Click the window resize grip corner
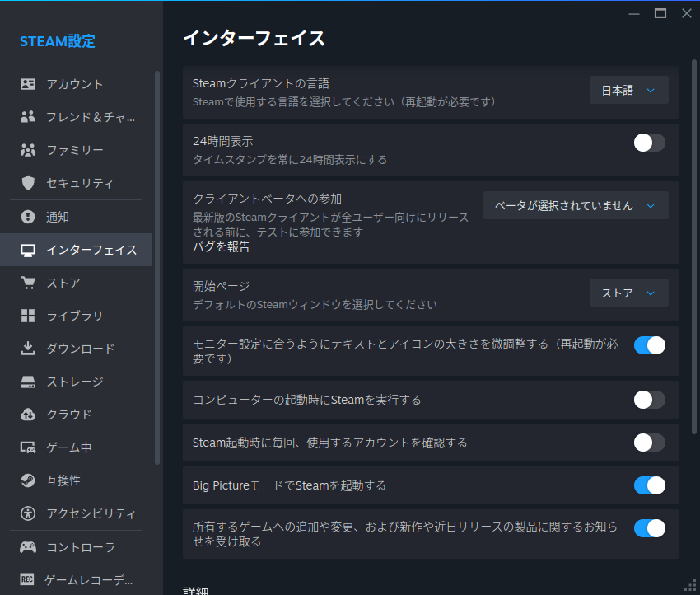 [691, 586]
